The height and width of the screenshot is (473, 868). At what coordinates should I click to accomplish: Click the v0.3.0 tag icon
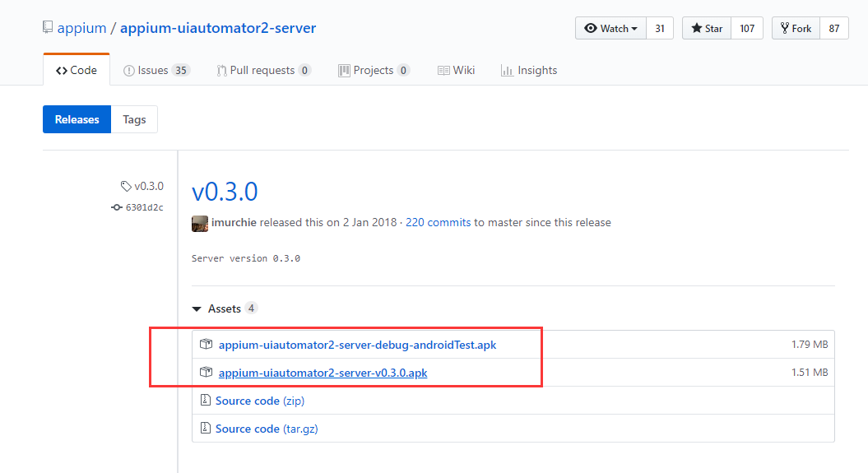click(x=126, y=187)
